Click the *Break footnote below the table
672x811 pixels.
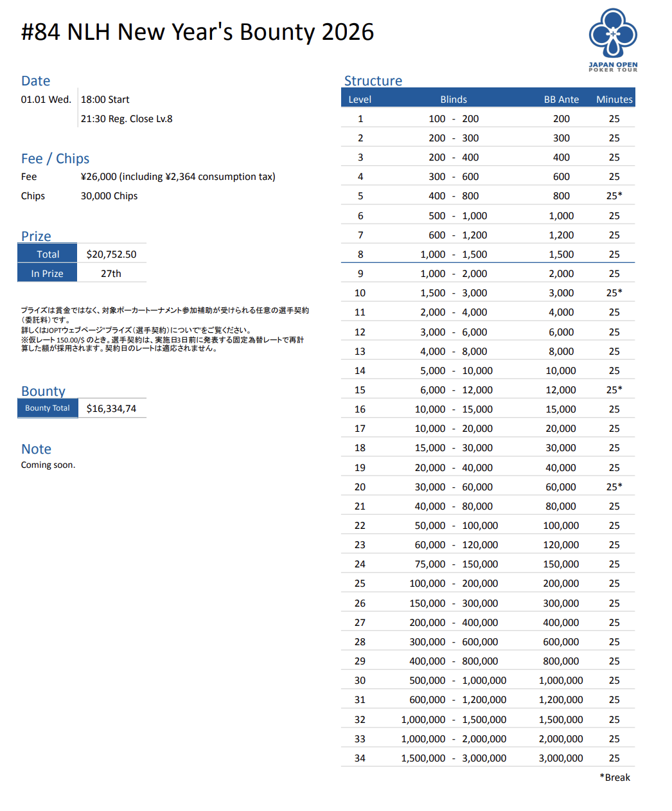click(x=615, y=778)
